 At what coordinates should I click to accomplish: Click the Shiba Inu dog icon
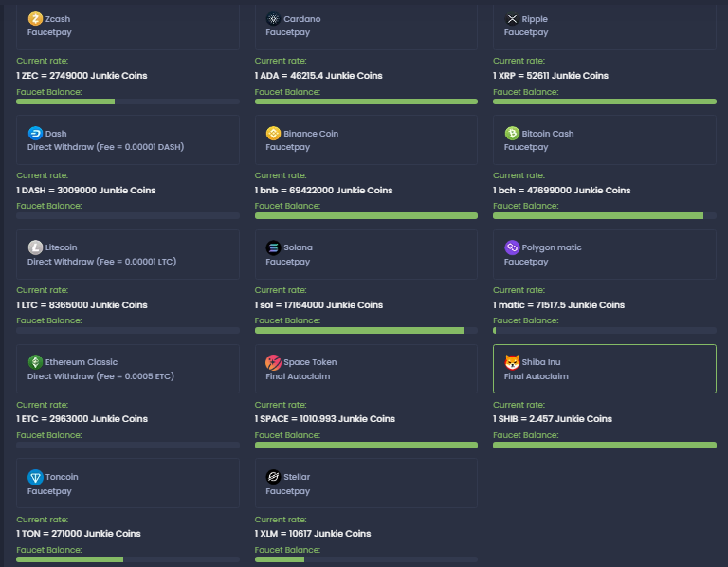tap(512, 362)
